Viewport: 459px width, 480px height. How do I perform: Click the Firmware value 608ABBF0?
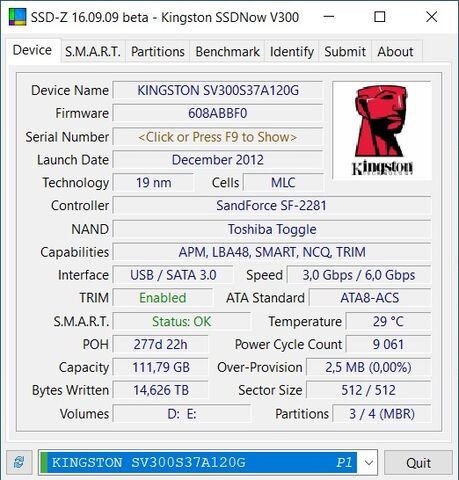(218, 113)
